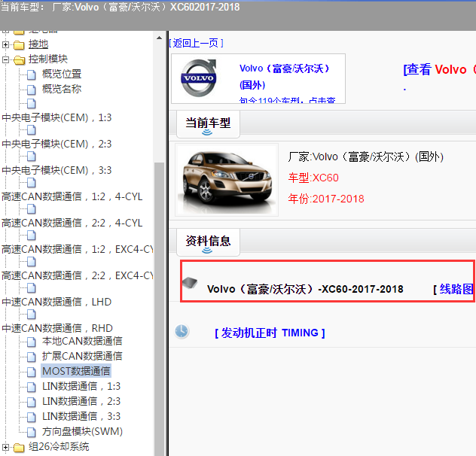Select 中速CAN数据通信，RHD entry
The width and height of the screenshot is (476, 456).
57,328
